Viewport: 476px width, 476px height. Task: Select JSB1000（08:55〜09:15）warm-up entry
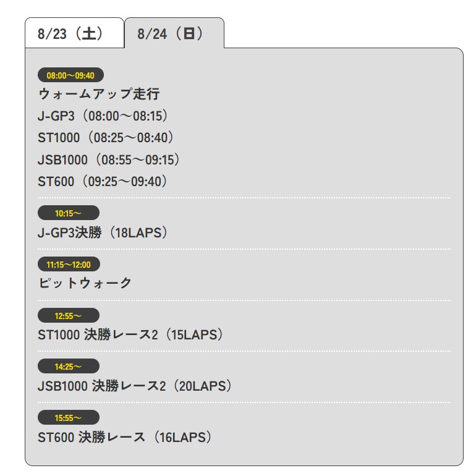(x=109, y=159)
